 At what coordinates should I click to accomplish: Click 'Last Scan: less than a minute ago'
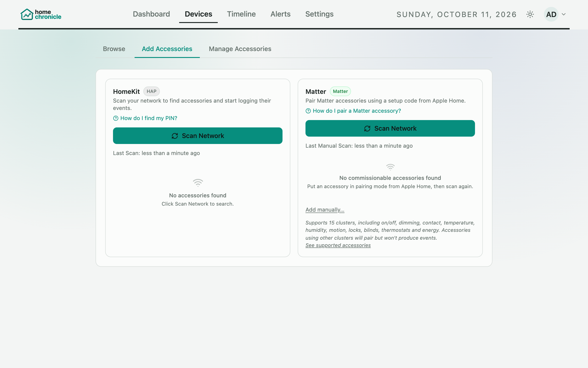tap(156, 153)
